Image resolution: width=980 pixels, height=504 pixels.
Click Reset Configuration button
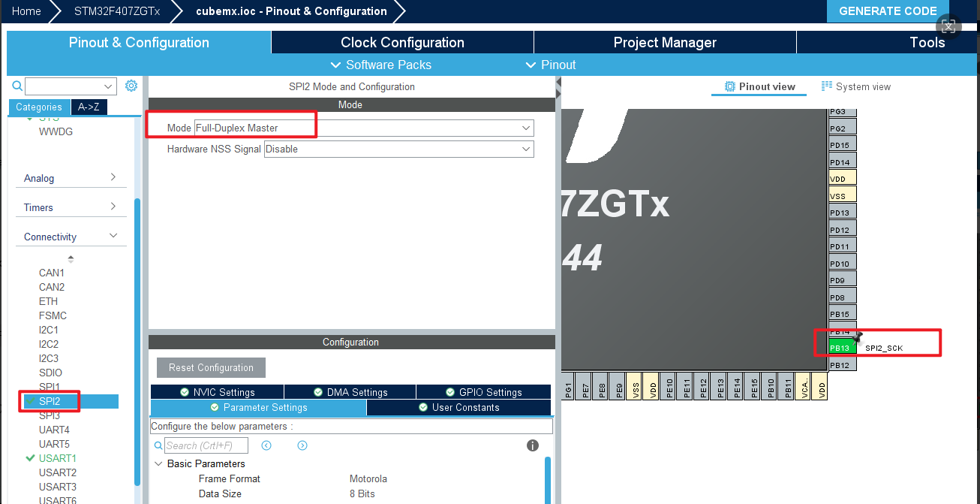pos(211,367)
